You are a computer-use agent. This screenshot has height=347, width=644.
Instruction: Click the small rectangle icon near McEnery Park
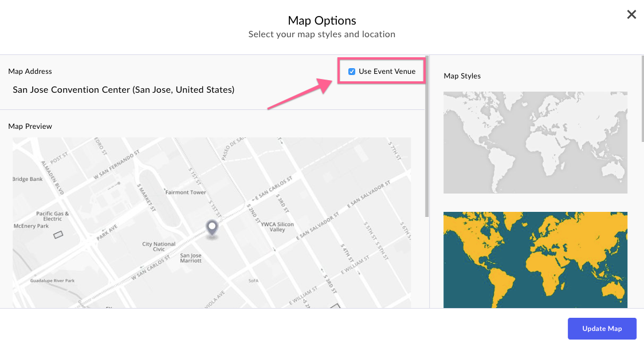58,234
